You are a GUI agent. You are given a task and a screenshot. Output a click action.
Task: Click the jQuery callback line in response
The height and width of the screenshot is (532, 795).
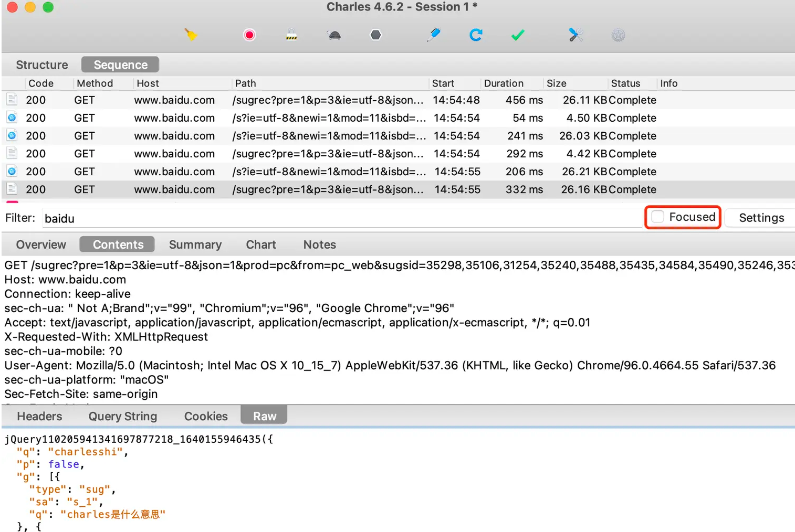click(139, 439)
